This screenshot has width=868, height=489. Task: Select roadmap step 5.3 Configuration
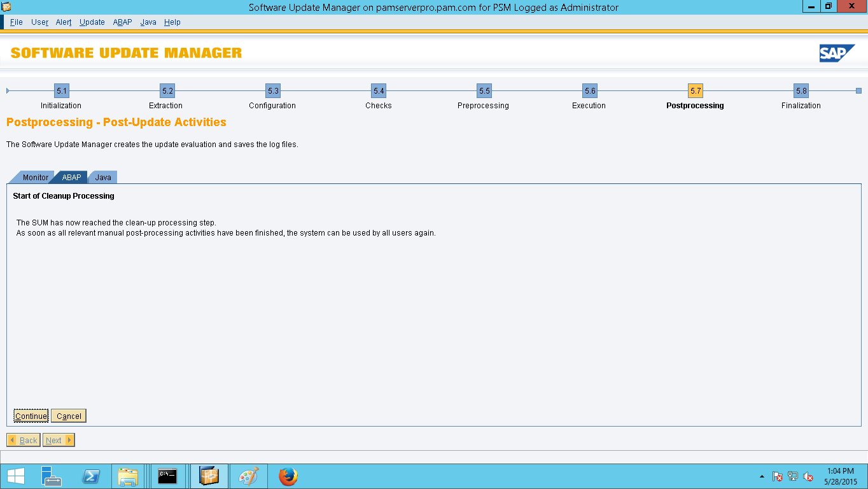coord(273,90)
